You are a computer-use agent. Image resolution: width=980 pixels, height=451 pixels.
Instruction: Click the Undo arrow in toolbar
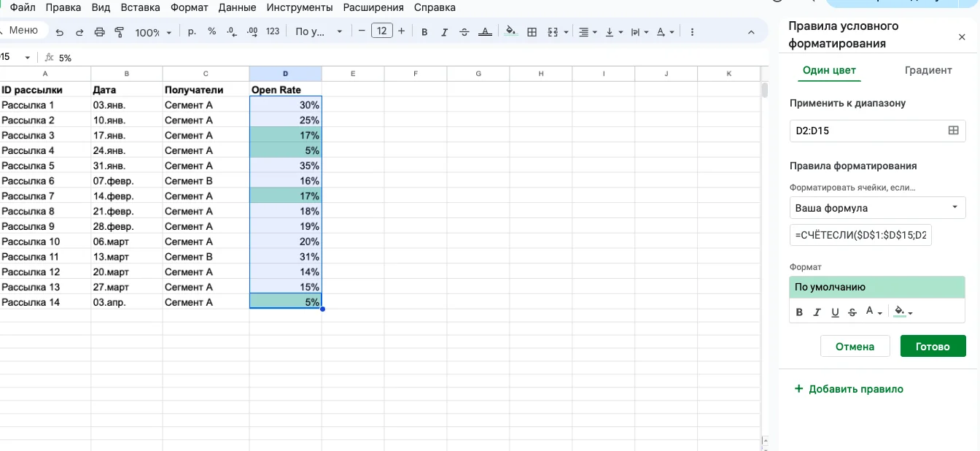point(60,32)
